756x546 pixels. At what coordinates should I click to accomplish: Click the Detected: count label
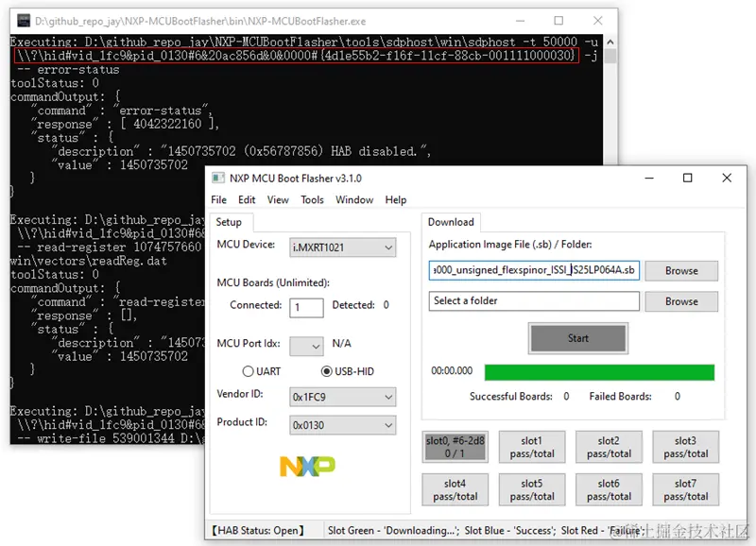(353, 305)
